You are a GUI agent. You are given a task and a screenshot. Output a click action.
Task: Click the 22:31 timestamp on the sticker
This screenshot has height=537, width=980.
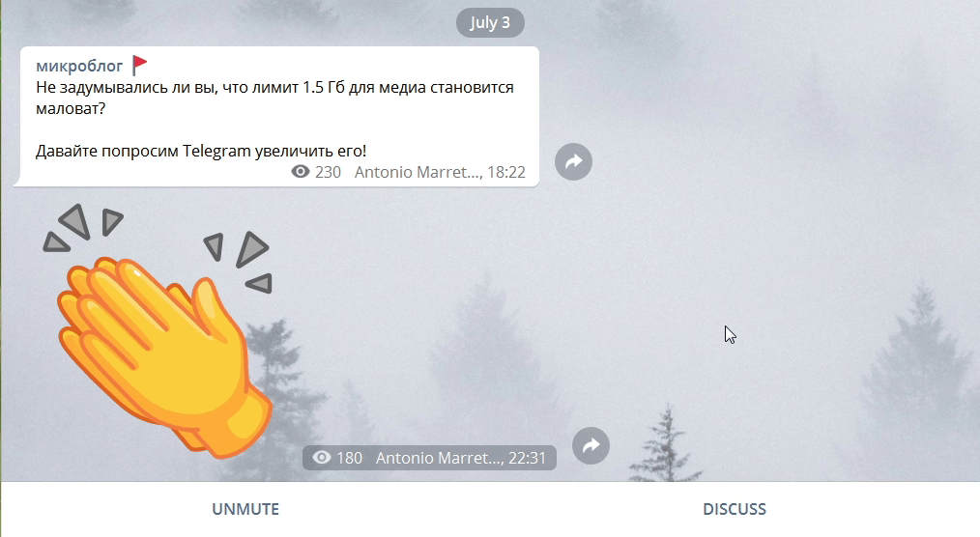coord(528,459)
